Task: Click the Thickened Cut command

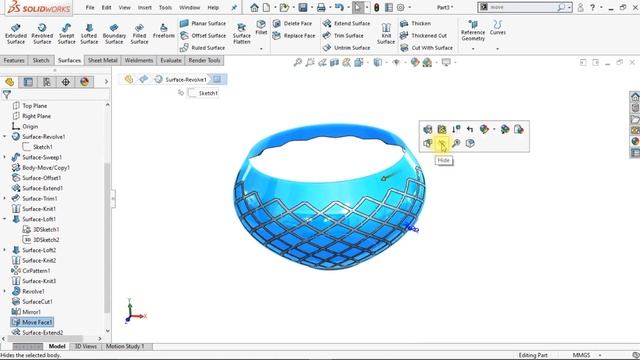Action: tap(423, 36)
